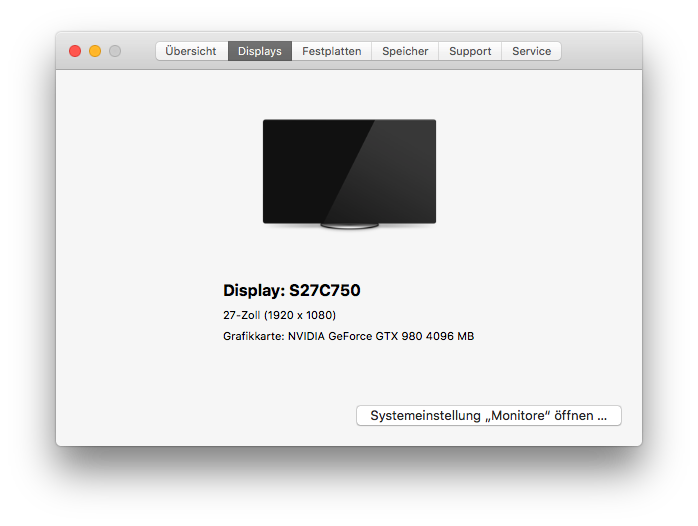Click the 27-Zoll (1920 x 1080) text
The image size is (698, 526).
click(280, 315)
